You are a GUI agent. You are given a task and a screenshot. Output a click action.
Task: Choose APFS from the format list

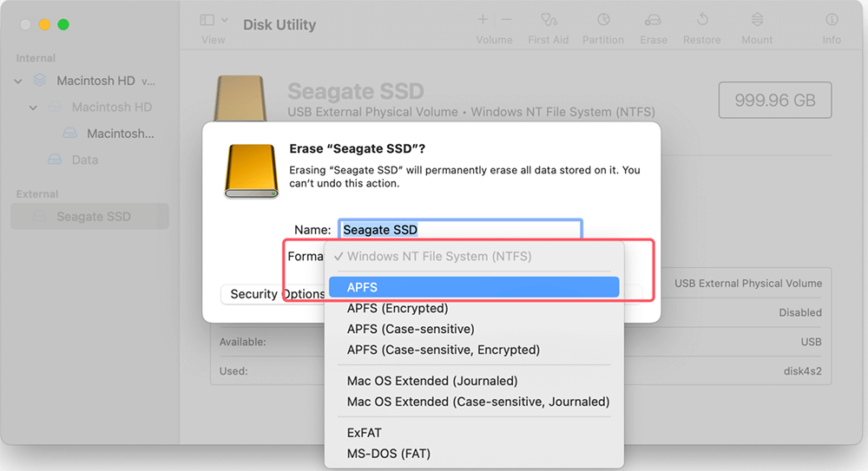(474, 287)
